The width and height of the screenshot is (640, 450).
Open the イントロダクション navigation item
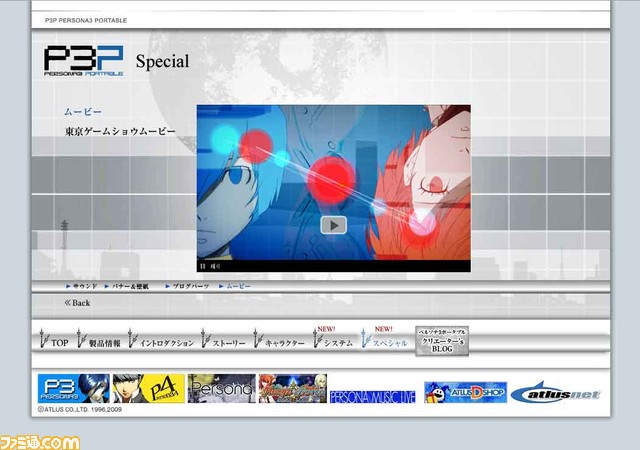(x=161, y=340)
